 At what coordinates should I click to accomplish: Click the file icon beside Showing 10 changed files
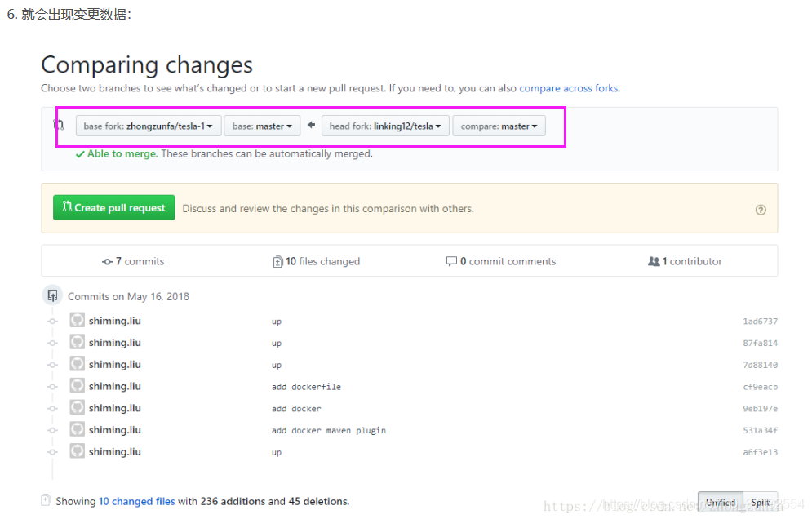[46, 500]
